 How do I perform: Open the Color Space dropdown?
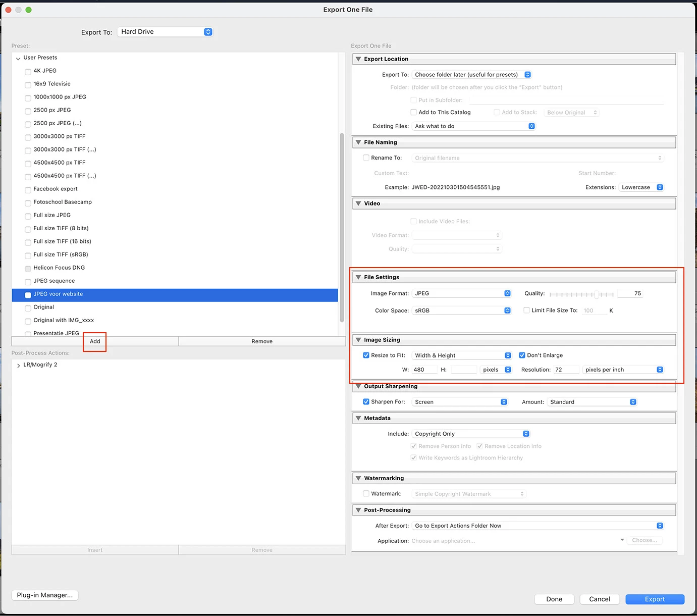tap(462, 311)
